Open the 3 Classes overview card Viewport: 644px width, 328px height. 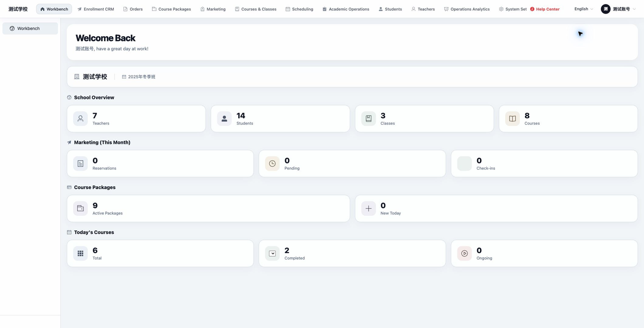click(424, 118)
